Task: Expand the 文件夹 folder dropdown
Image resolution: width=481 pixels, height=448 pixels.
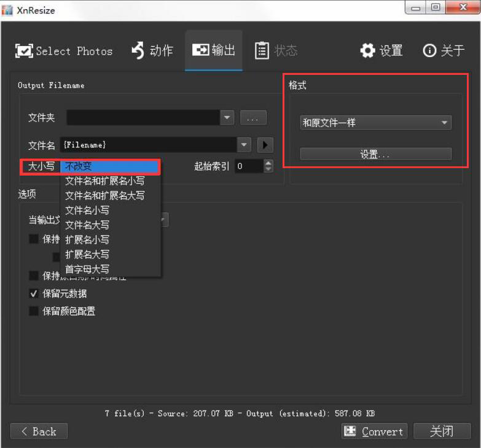Action: (227, 118)
